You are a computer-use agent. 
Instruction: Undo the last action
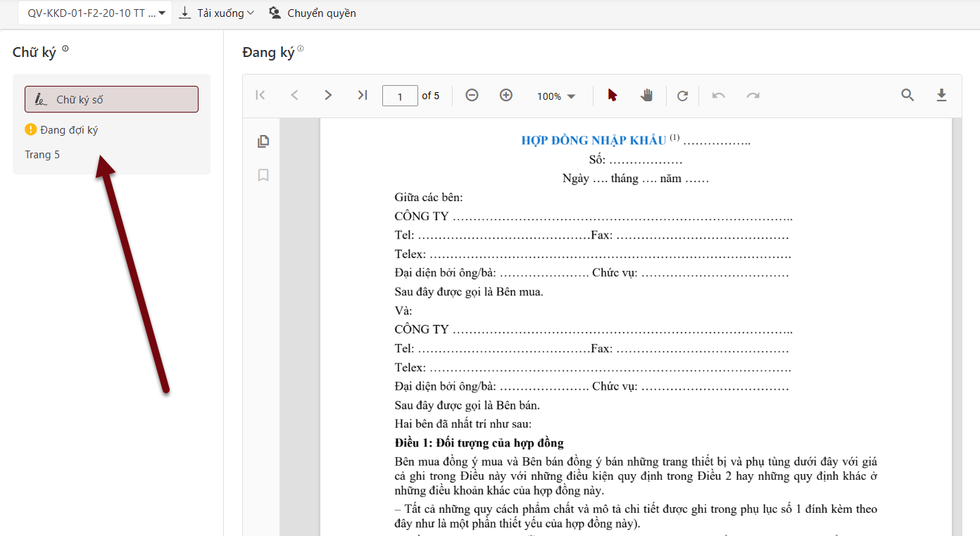[x=718, y=95]
